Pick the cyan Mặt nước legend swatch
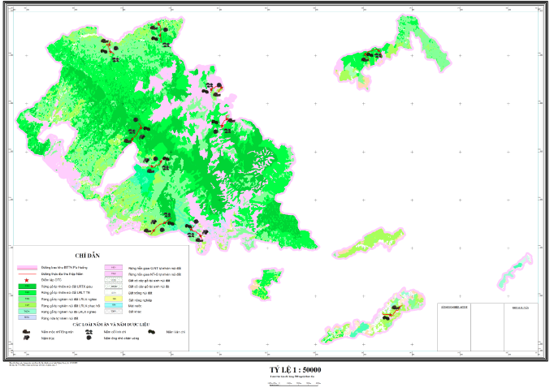Screen dimensions: 554x392 [114, 305]
